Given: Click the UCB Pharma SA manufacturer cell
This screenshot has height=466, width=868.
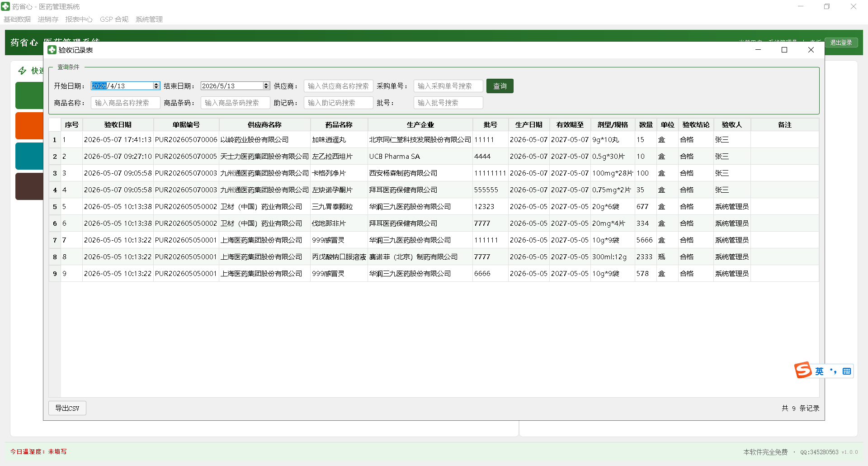Looking at the screenshot, I should tap(420, 157).
